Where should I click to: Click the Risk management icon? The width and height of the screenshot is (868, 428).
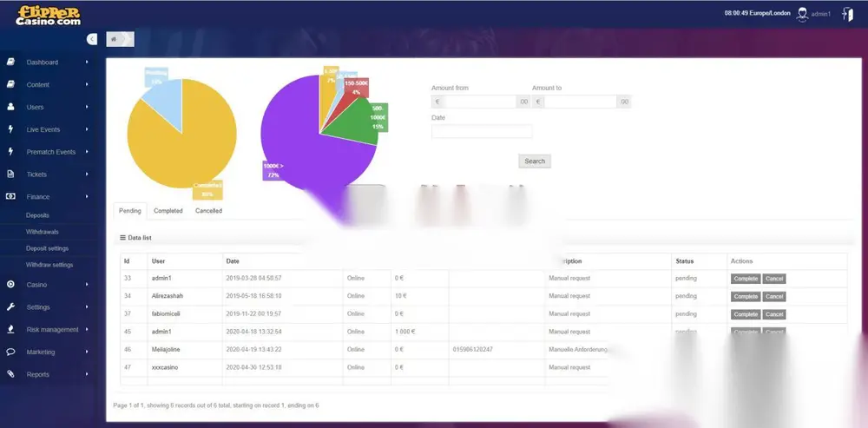(x=10, y=329)
